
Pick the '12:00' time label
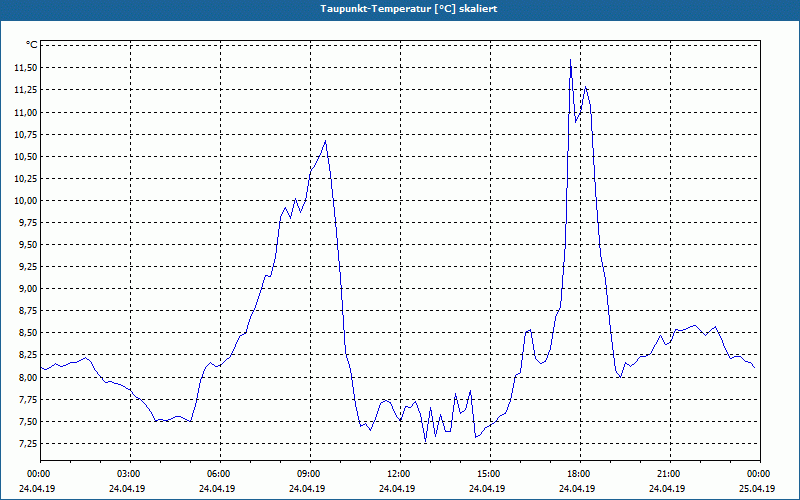400,474
